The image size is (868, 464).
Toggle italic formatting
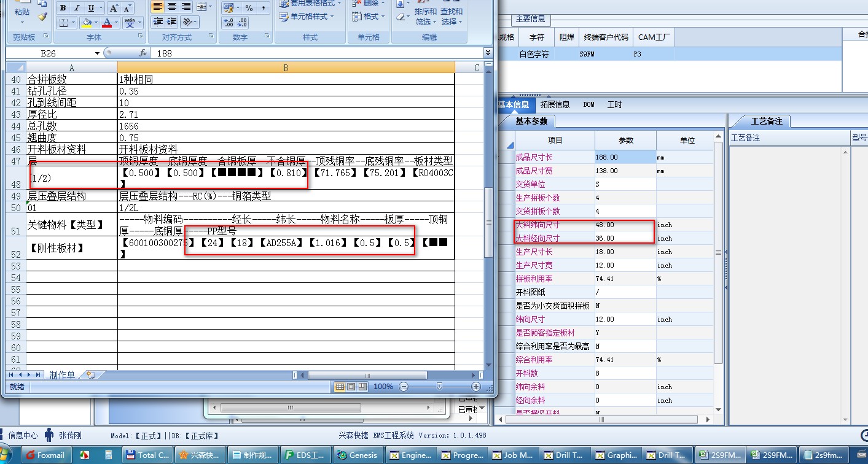tap(77, 8)
